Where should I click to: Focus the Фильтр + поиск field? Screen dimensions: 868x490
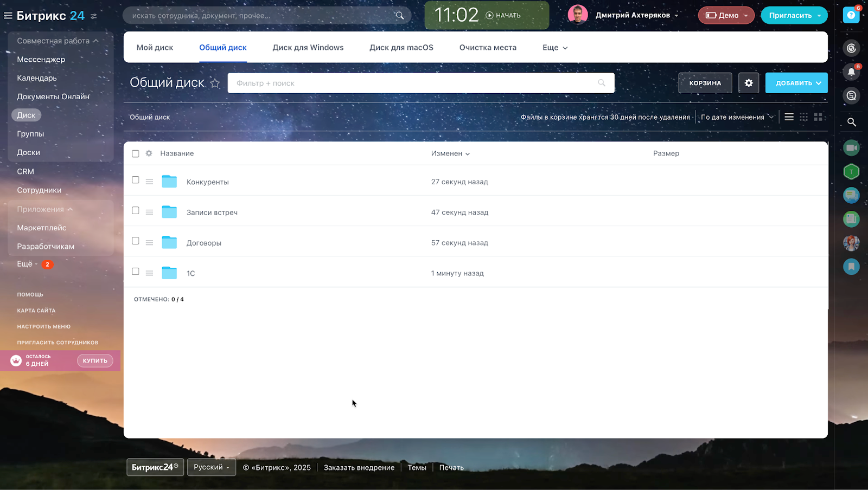point(421,83)
